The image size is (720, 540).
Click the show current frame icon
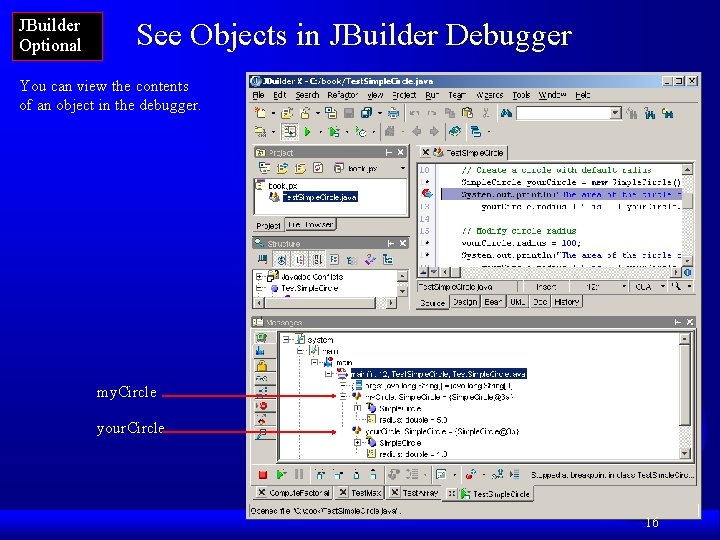(x=515, y=474)
